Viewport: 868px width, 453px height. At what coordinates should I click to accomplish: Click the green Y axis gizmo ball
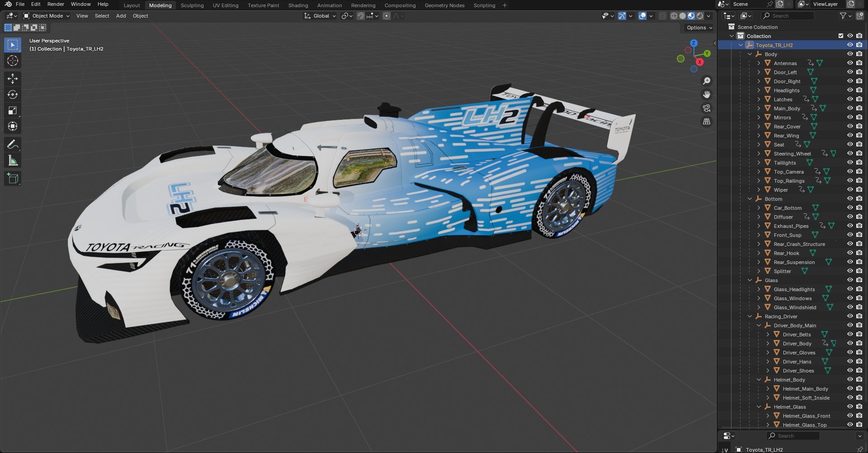coord(707,53)
